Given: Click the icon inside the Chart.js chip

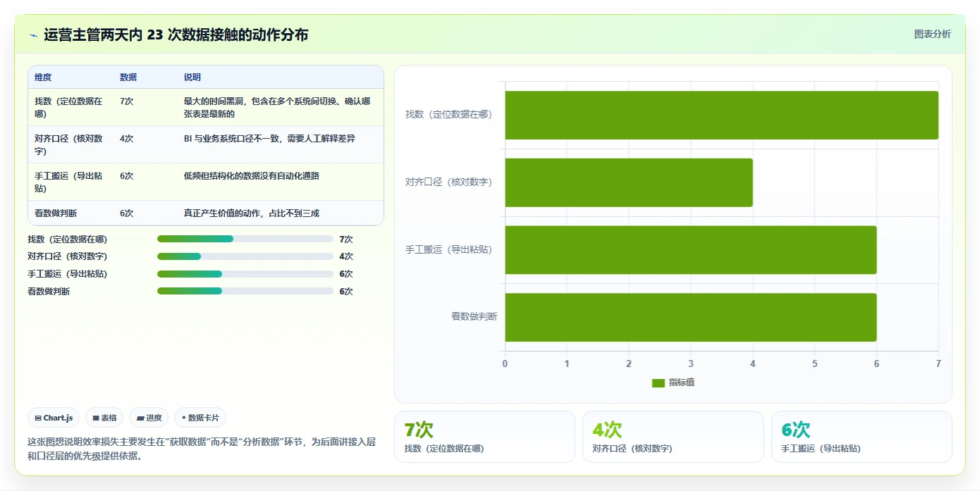Looking at the screenshot, I should 38,418.
